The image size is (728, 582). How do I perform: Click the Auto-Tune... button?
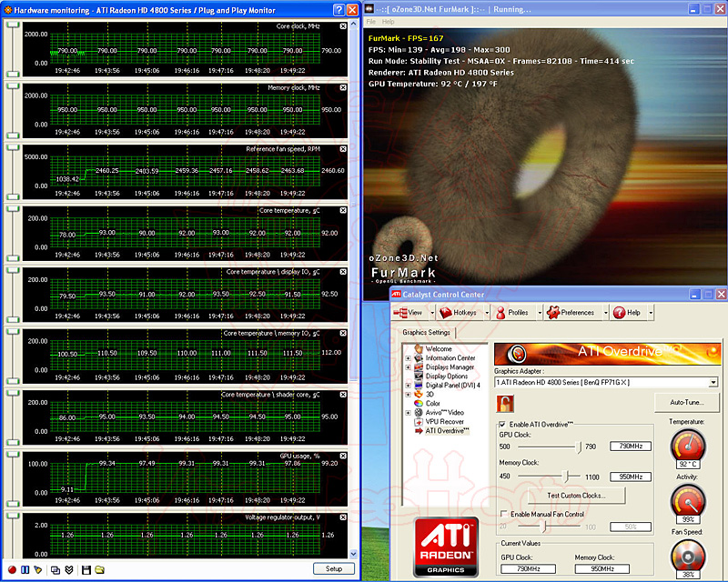(x=686, y=402)
